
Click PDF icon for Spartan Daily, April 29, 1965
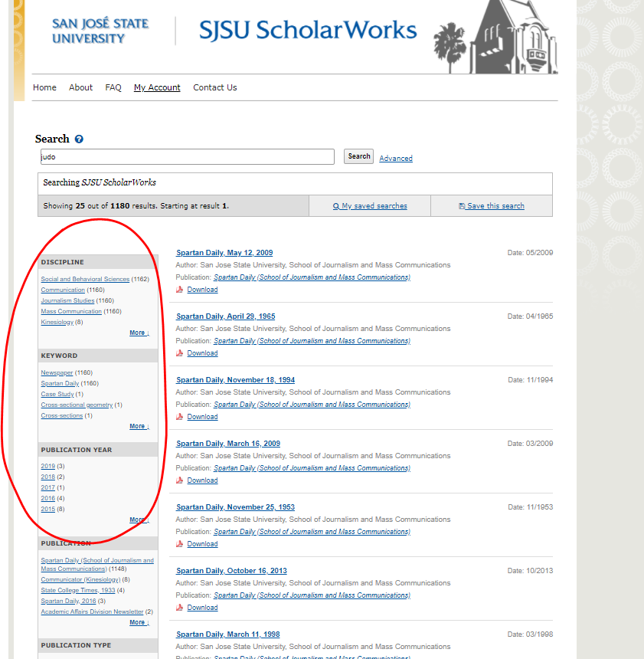180,353
